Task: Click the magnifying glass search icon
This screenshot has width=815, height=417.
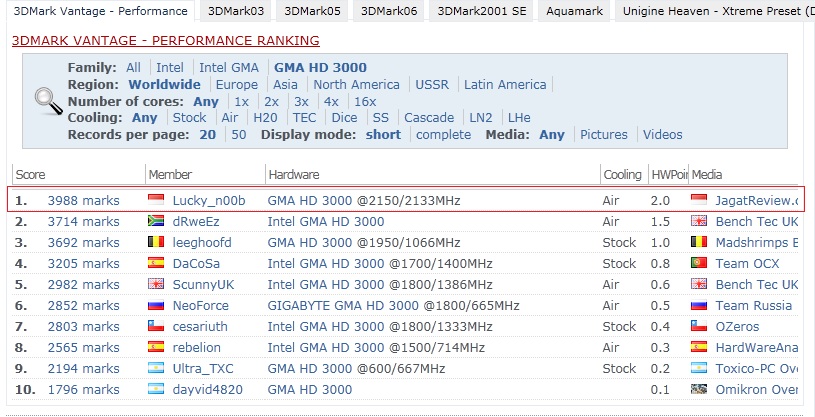Action: click(48, 101)
